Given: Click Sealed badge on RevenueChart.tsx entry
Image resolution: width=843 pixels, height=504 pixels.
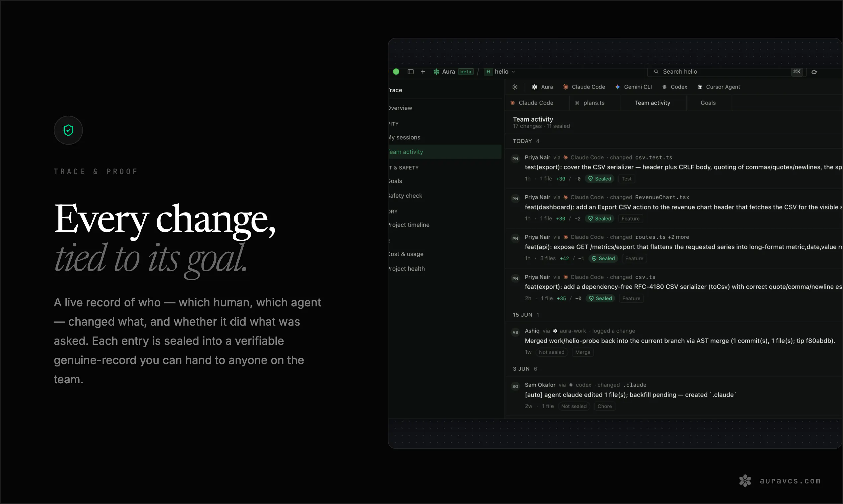Looking at the screenshot, I should [x=600, y=219].
